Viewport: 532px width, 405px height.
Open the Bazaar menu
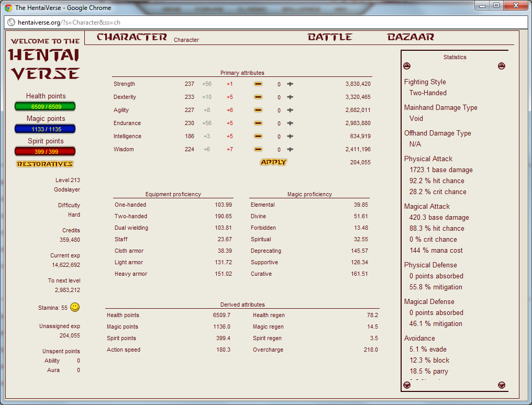(x=411, y=37)
